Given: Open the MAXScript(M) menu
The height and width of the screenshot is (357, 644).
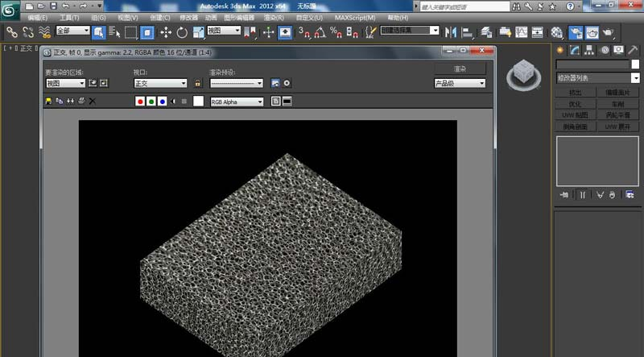Looking at the screenshot, I should [x=355, y=18].
